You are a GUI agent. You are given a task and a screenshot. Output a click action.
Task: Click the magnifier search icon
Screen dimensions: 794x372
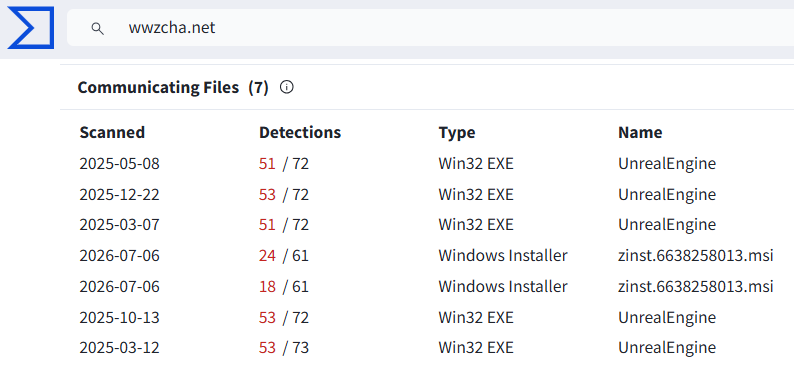click(x=97, y=28)
